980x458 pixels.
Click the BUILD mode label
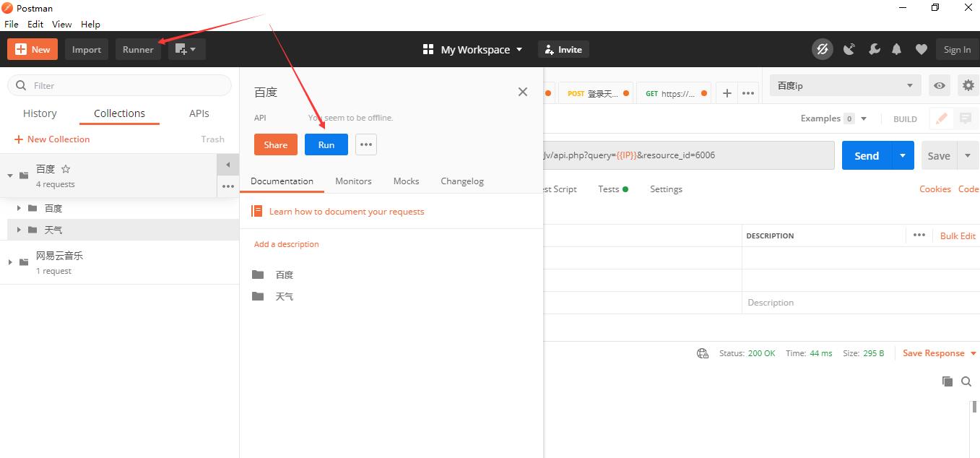[x=905, y=119]
